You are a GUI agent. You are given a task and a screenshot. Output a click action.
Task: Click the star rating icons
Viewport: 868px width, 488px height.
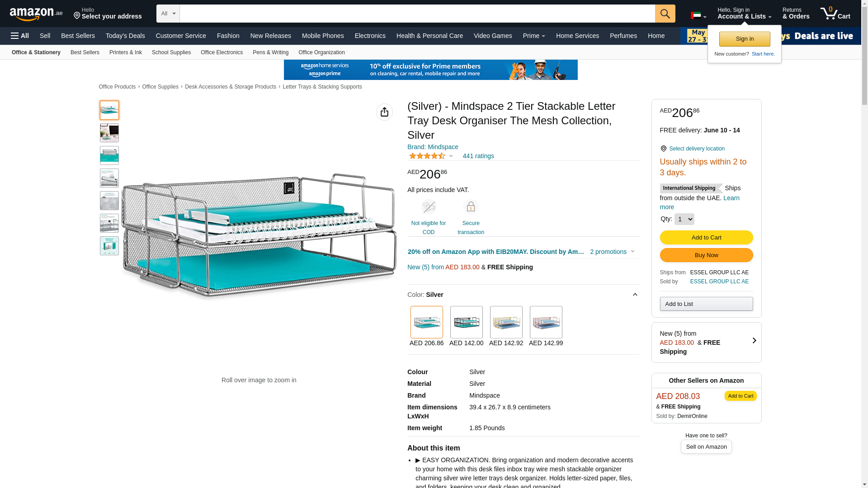point(427,156)
